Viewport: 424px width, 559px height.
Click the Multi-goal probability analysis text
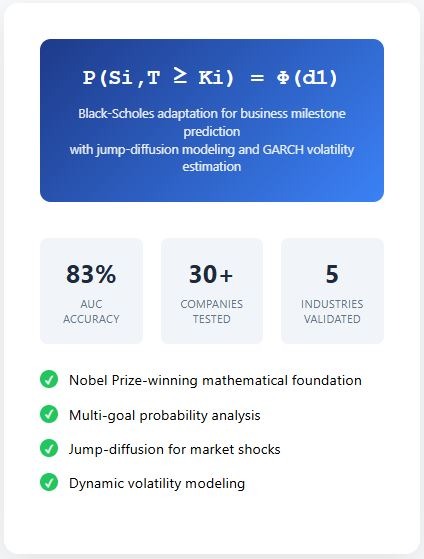tap(164, 415)
